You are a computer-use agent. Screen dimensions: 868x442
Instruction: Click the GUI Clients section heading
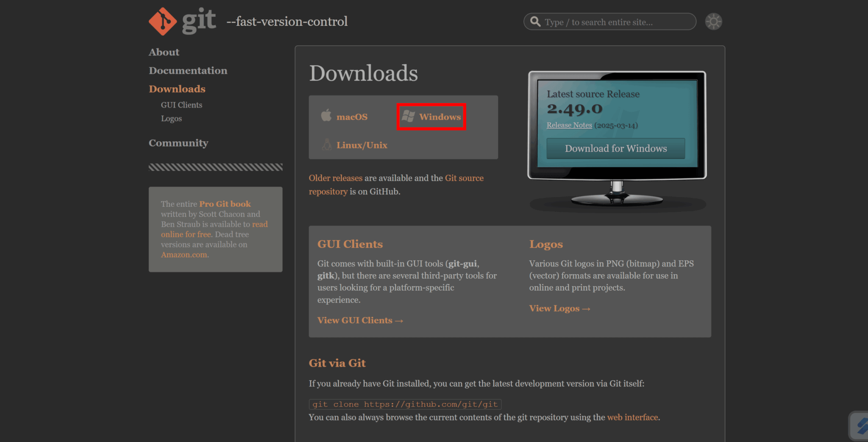350,244
